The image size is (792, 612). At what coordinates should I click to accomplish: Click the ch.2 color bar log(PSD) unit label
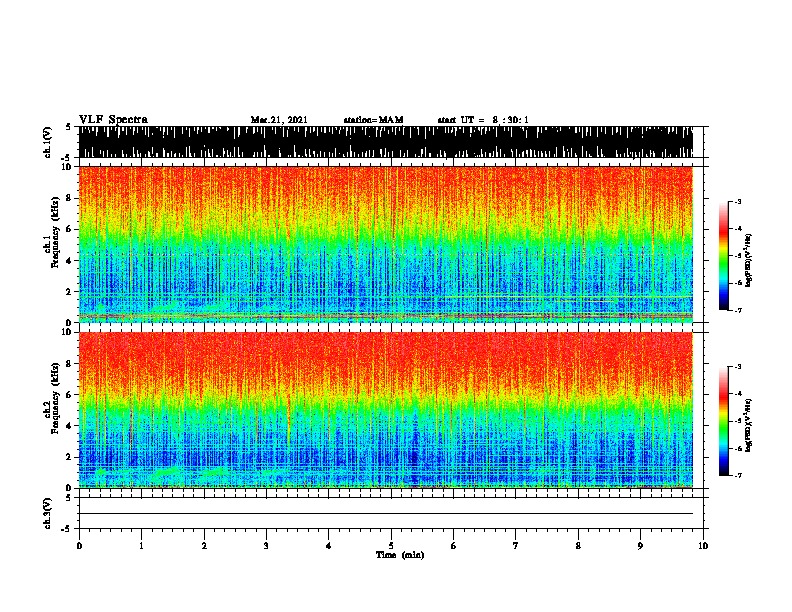coord(749,425)
